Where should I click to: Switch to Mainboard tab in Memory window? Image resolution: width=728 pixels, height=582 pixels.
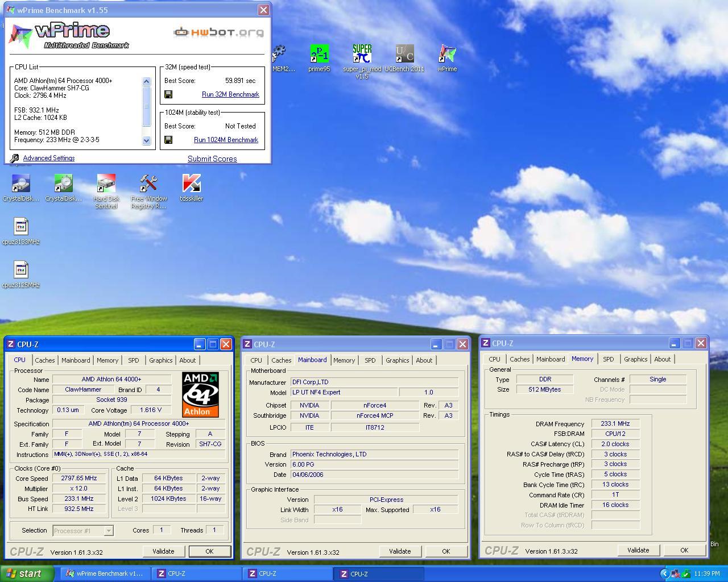pyautogui.click(x=551, y=359)
